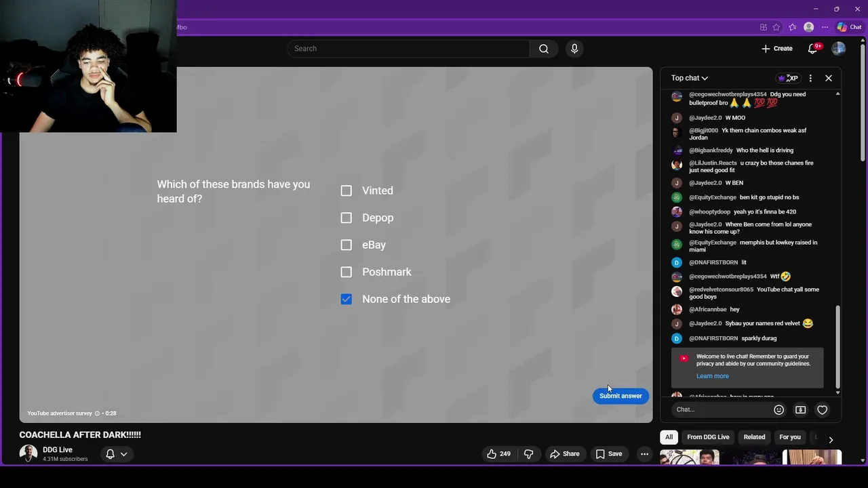868x488 pixels.
Task: Activate voice search microphone icon
Action: 574,49
